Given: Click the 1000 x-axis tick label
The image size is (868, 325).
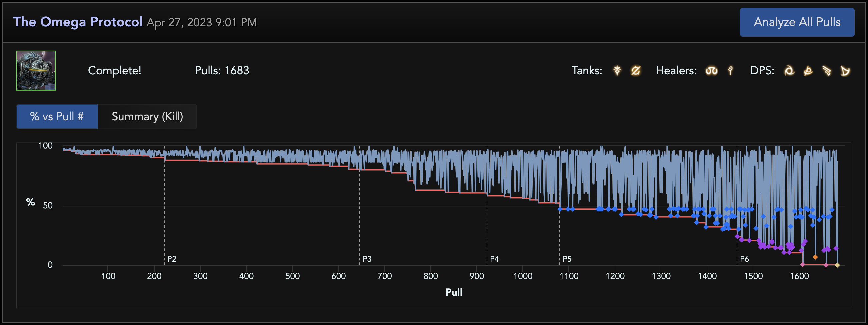Looking at the screenshot, I should pyautogui.click(x=523, y=276).
